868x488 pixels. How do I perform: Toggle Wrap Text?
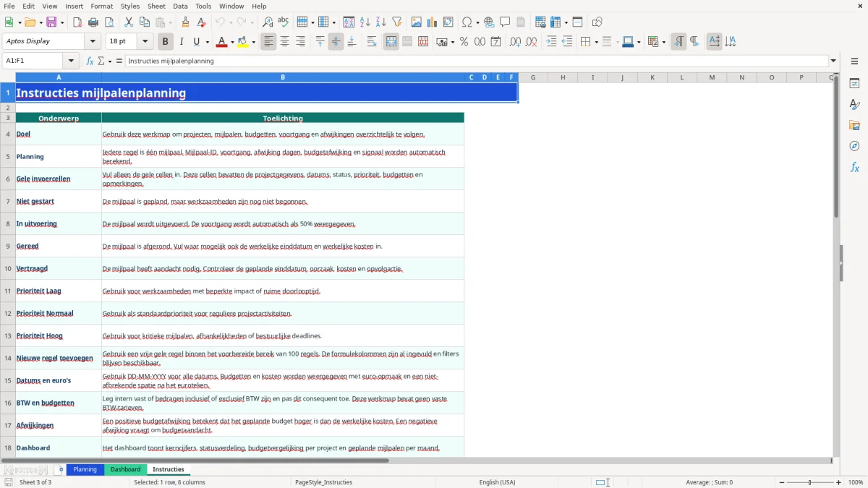point(372,42)
